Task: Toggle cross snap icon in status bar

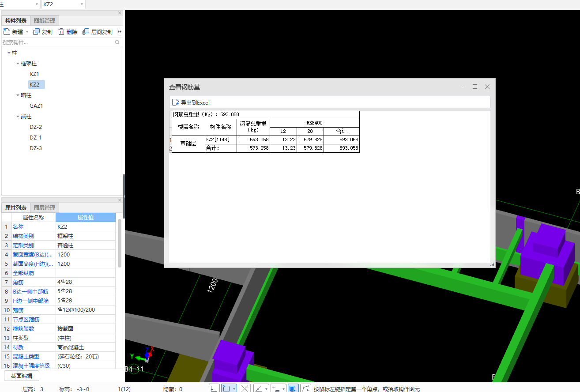Action: [x=245, y=389]
